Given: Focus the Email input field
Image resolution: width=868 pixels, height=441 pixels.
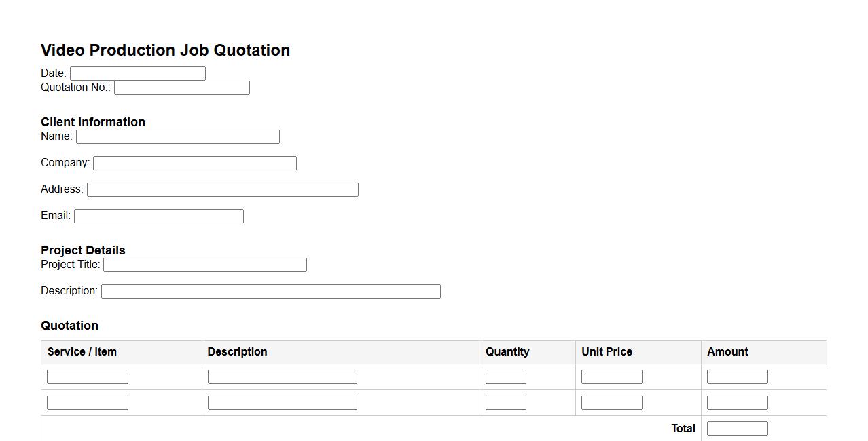Looking at the screenshot, I should point(158,216).
